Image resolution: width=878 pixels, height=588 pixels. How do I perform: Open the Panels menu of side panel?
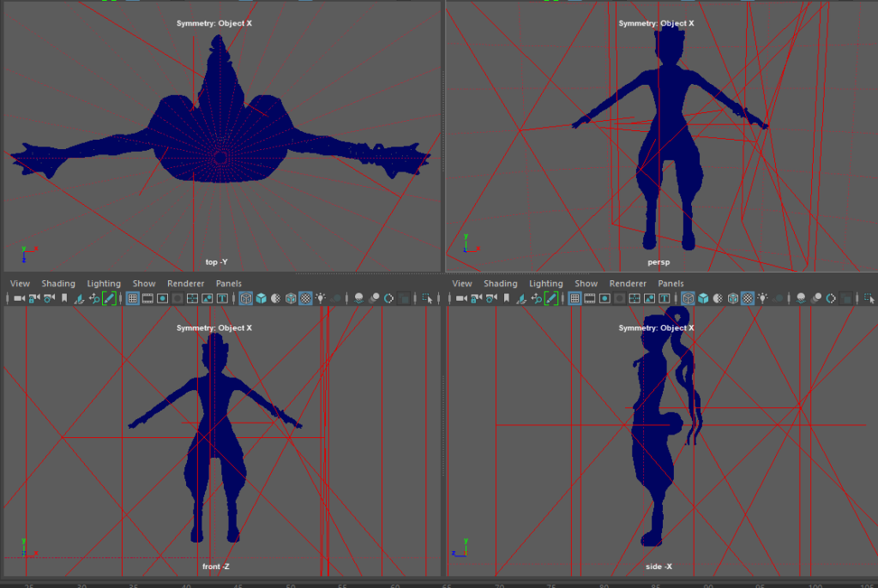[x=671, y=284]
